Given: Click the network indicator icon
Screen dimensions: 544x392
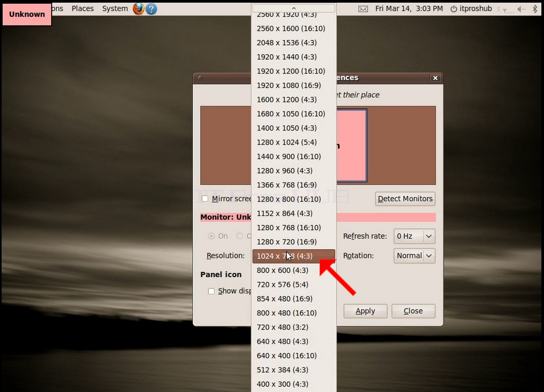Looking at the screenshot, I should pos(506,10).
